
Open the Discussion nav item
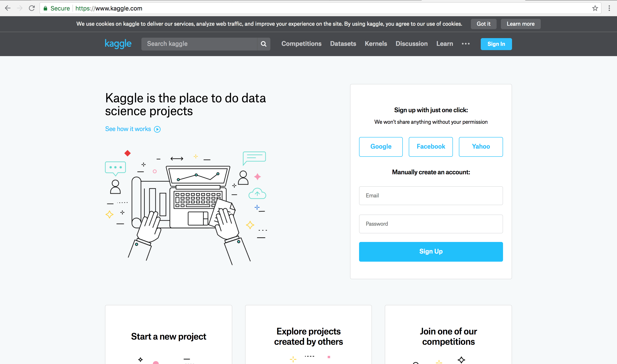point(412,44)
